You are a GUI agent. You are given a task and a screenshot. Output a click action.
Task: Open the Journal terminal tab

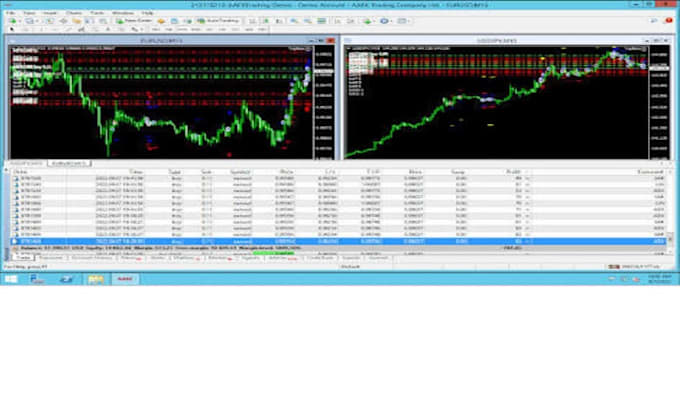(x=378, y=258)
